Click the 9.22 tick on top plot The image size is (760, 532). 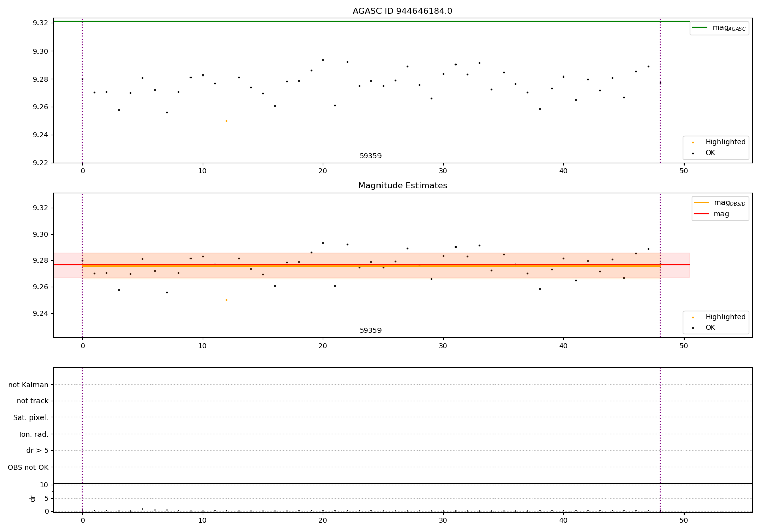[40, 163]
